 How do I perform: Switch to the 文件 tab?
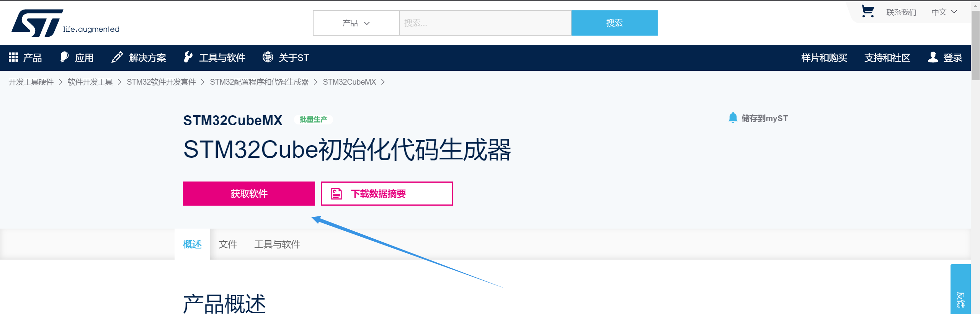pos(228,244)
